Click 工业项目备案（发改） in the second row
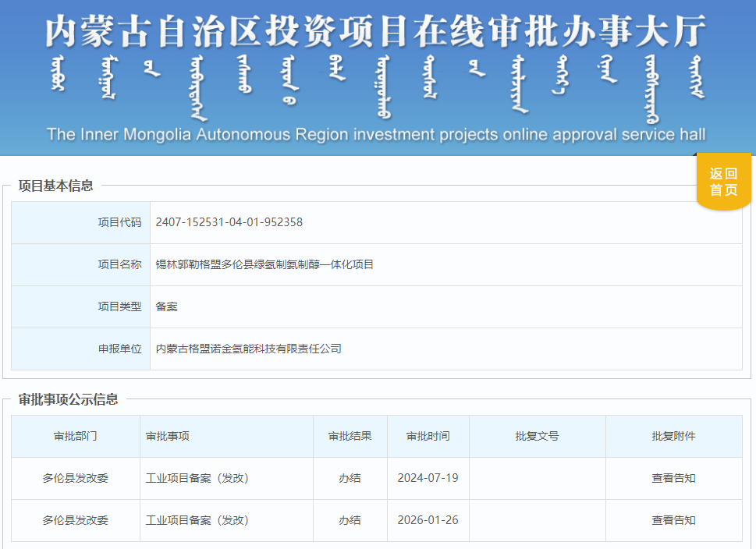The height and width of the screenshot is (549, 756). (197, 520)
